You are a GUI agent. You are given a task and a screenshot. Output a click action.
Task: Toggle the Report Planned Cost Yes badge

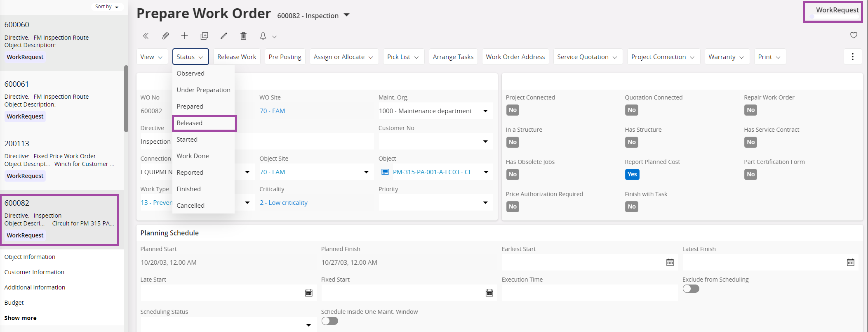point(632,174)
